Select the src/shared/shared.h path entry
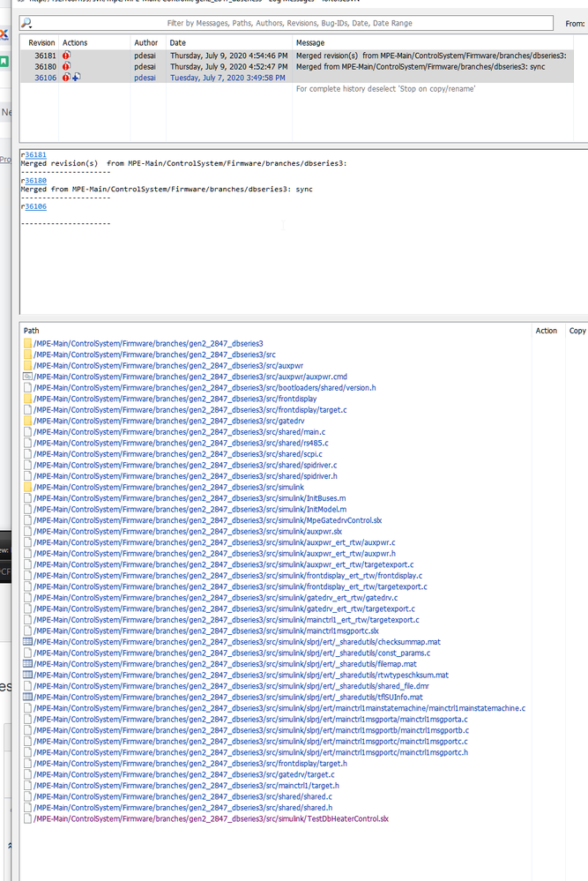 pos(182,808)
